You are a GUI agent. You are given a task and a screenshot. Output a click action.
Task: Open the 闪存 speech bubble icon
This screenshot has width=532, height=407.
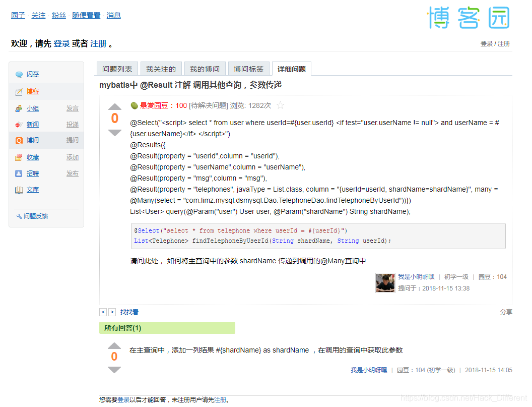19,75
